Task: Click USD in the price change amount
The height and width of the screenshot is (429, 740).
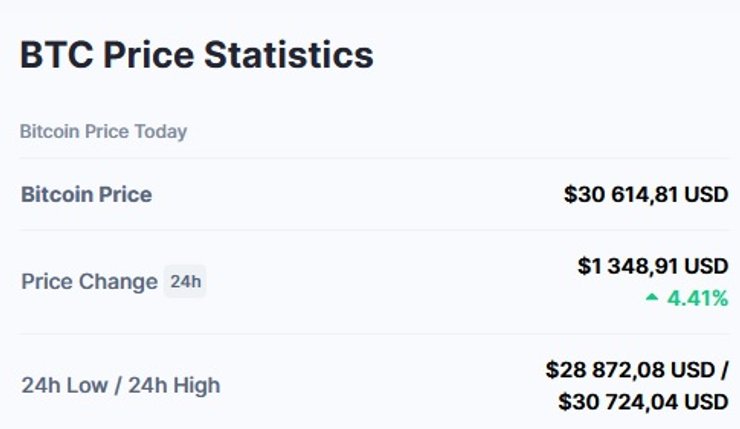Action: click(x=706, y=266)
